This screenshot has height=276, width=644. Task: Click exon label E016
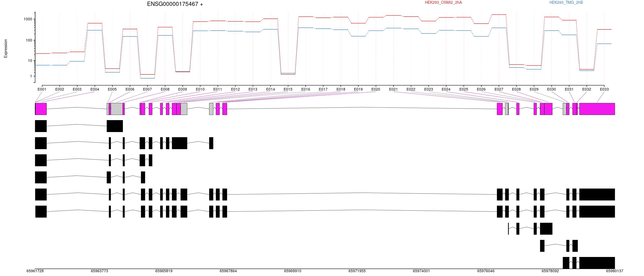tap(306, 89)
